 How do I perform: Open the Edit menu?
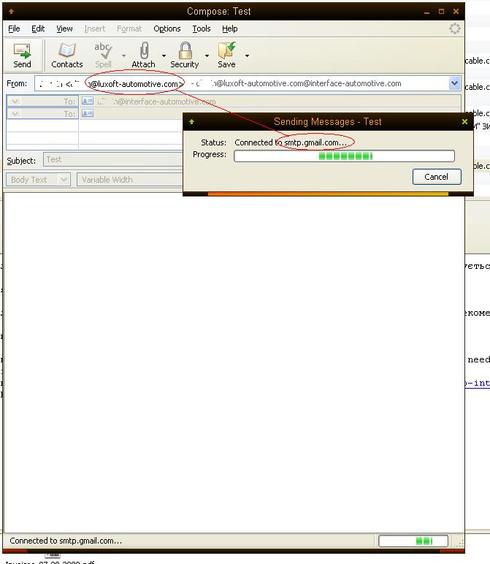[38, 29]
